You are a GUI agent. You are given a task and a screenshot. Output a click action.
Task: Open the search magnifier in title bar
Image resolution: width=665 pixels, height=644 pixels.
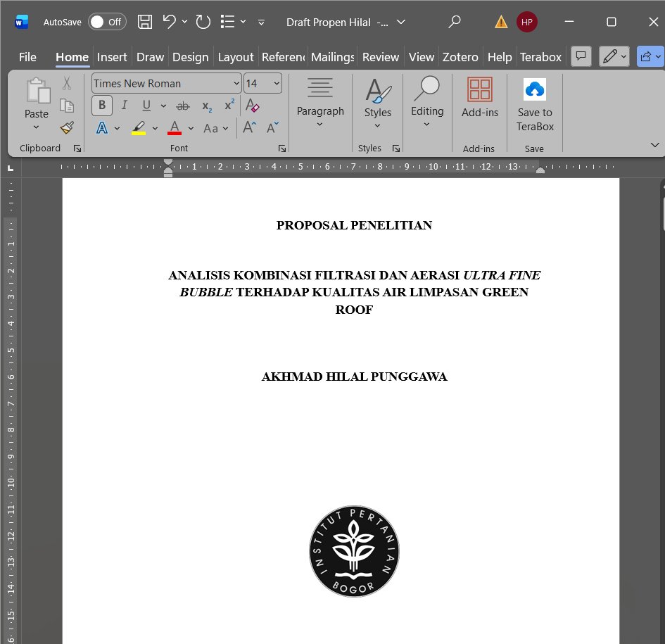coord(455,22)
